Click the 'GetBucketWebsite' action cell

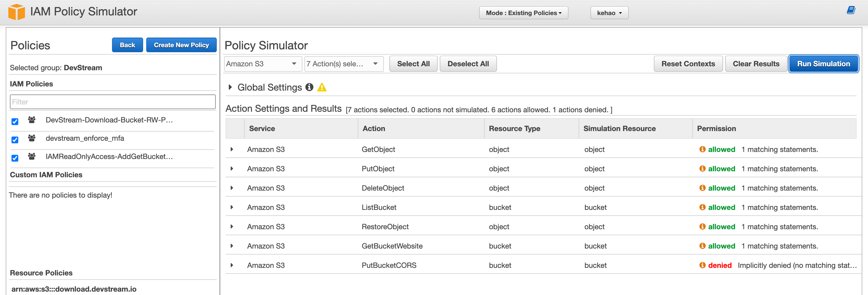(392, 246)
